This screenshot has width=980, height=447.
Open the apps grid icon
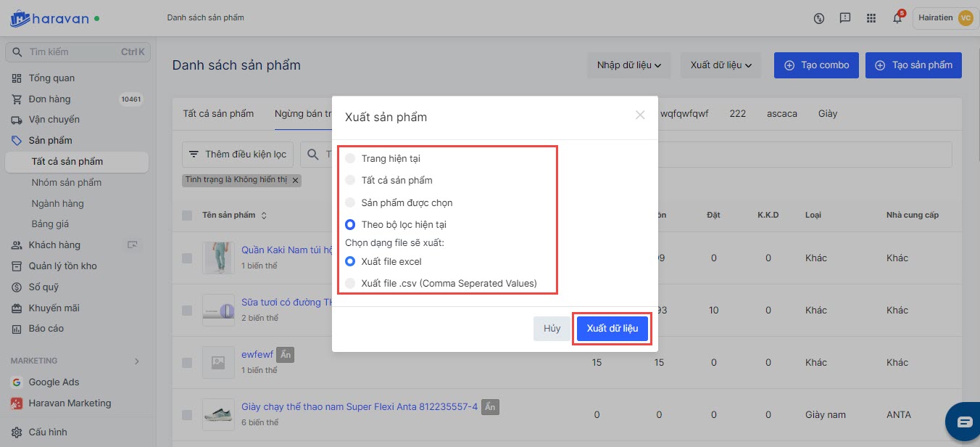[871, 18]
